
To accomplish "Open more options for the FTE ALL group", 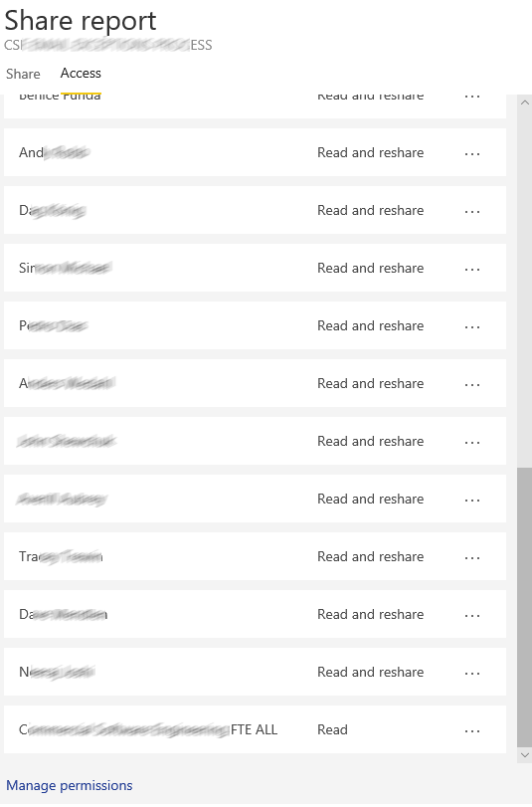I will click(471, 730).
